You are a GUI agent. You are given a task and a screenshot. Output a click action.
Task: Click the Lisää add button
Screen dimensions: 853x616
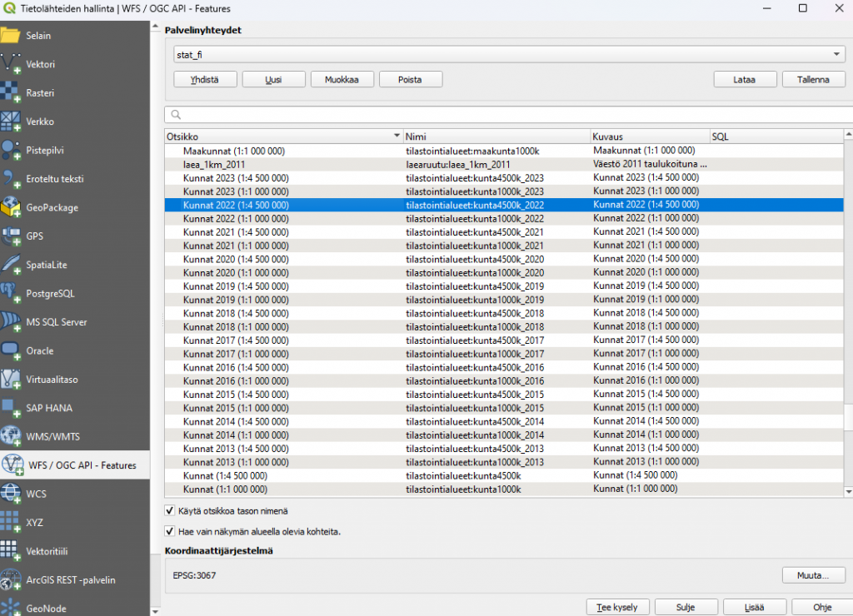[x=755, y=607]
